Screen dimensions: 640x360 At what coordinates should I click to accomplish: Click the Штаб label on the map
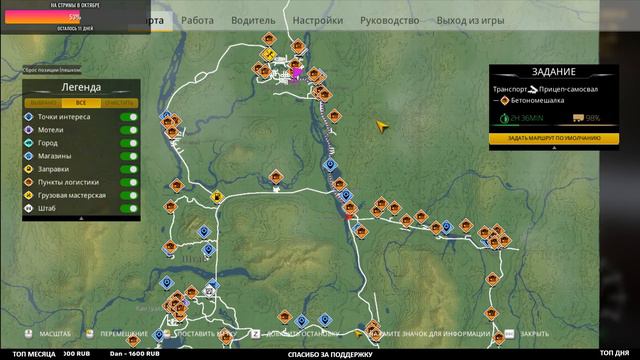[x=195, y=259]
